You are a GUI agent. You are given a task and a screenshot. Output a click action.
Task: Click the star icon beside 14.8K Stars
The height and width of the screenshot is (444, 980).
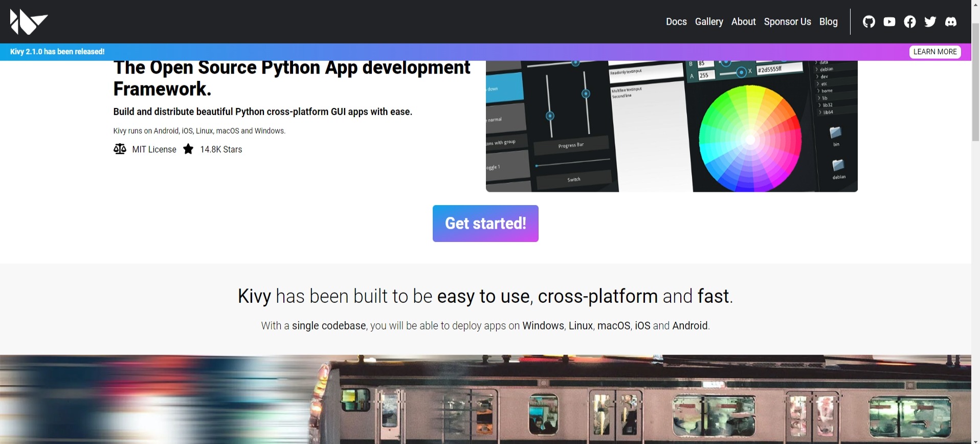point(188,149)
